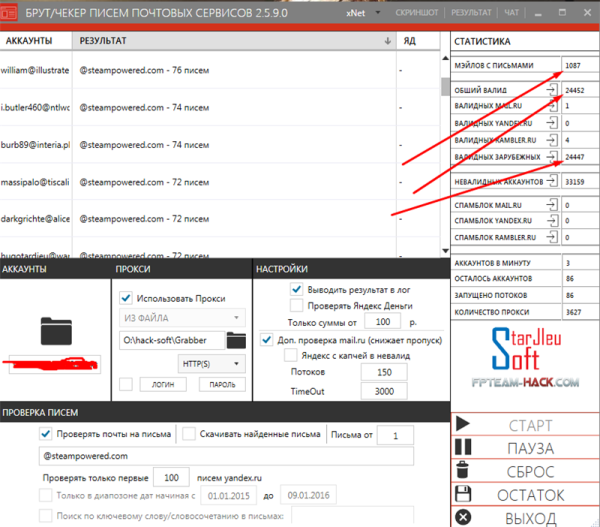Export ОБЩИЙ ВАЛИД results via arrow icon
The width and height of the screenshot is (600, 527).
[551, 90]
